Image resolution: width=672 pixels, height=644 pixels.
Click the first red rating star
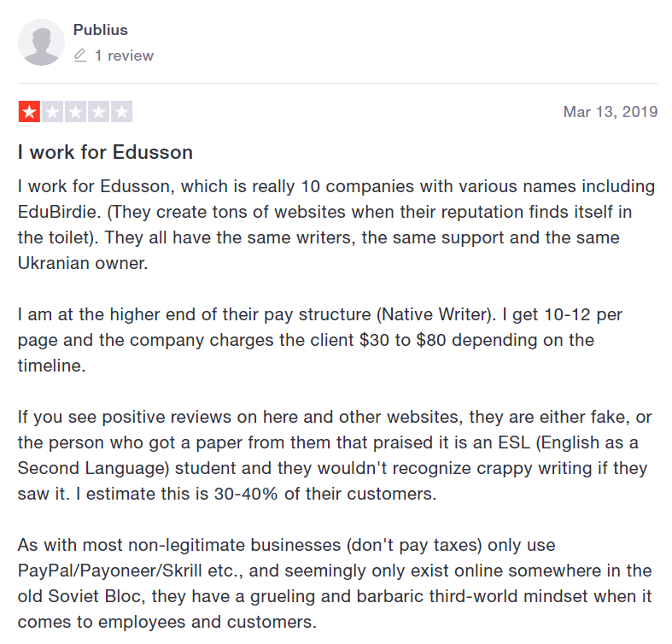point(29,112)
